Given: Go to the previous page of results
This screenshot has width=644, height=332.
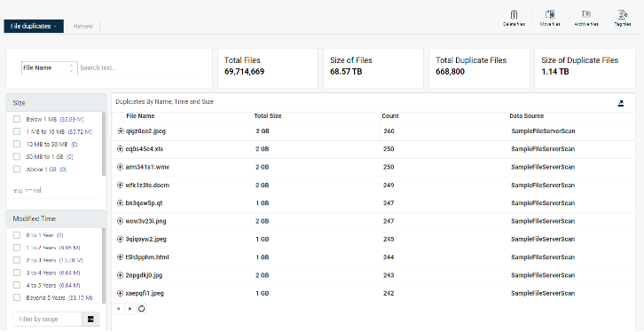Looking at the screenshot, I should (118, 309).
